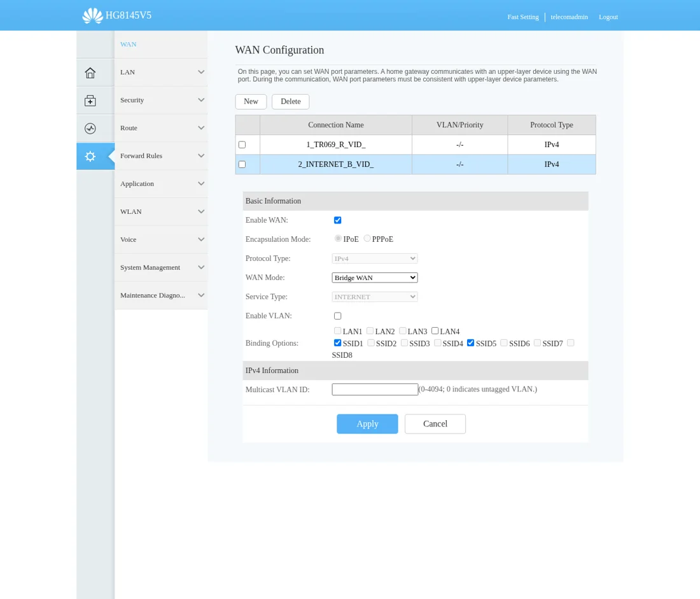Open the Application menu item
The height and width of the screenshot is (599, 700).
click(x=161, y=183)
